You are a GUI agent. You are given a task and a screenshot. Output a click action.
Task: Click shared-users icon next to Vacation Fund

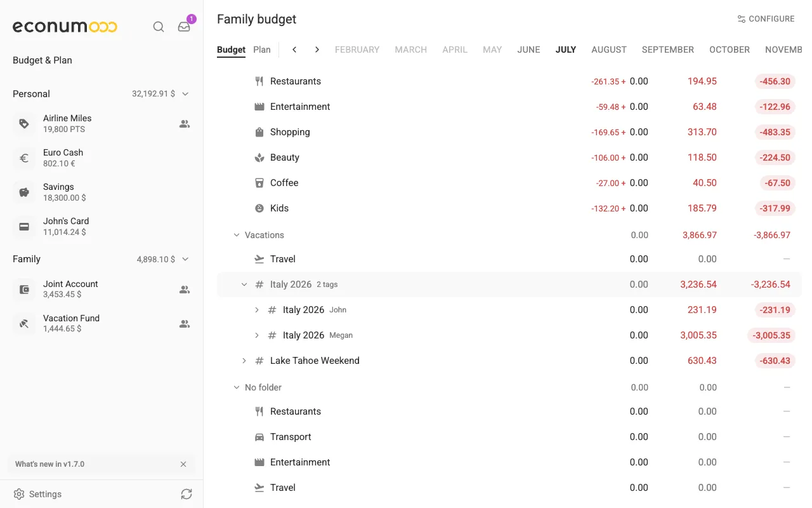[x=185, y=324]
